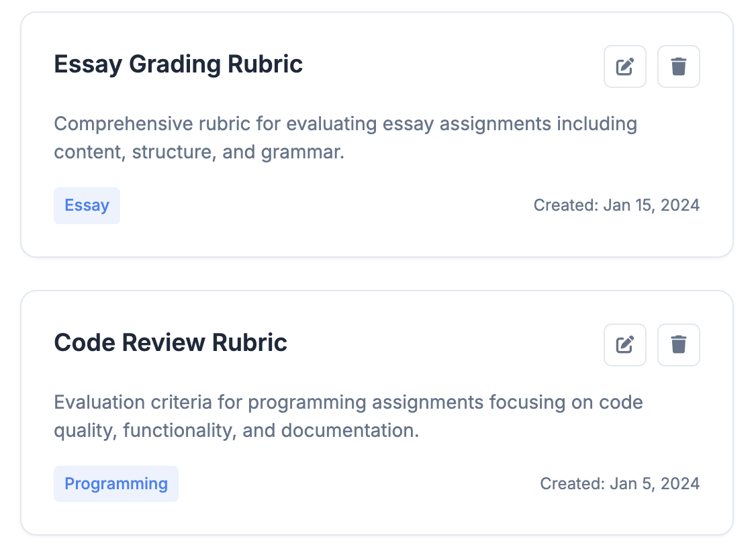Click the year 2024 in the Jan 15 date

point(680,205)
